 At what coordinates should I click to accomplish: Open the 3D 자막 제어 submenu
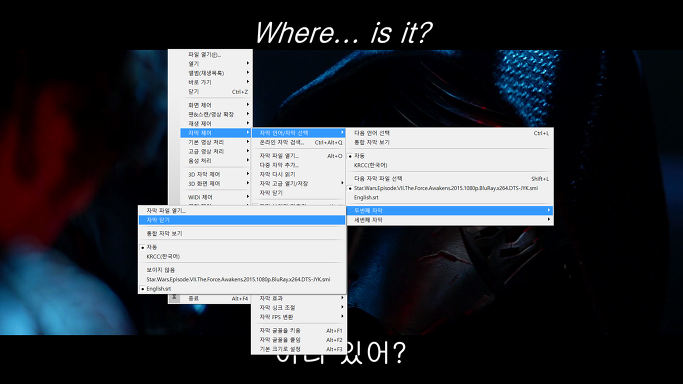click(x=216, y=174)
